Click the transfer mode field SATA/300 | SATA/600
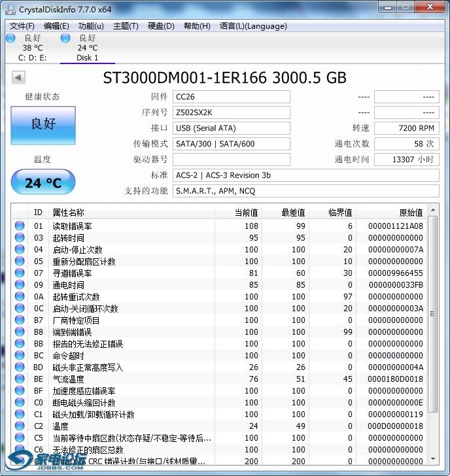Image resolution: width=450 pixels, height=476 pixels. coord(232,144)
